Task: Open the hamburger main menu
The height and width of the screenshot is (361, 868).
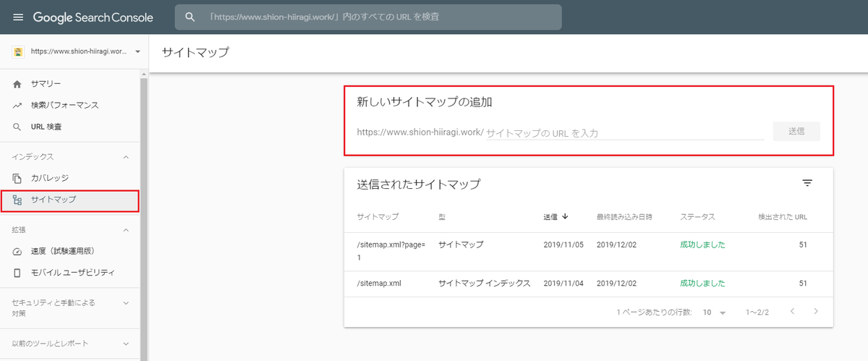Action: [x=17, y=17]
